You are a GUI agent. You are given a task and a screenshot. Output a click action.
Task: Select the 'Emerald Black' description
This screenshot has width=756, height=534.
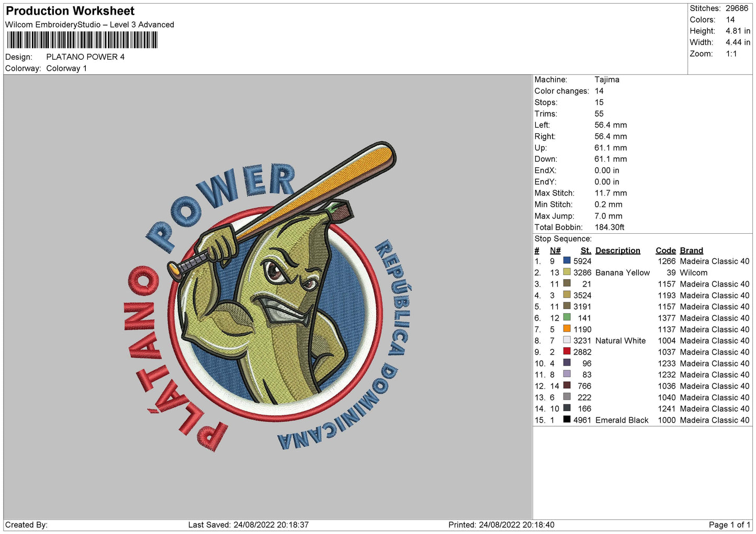[x=622, y=420]
